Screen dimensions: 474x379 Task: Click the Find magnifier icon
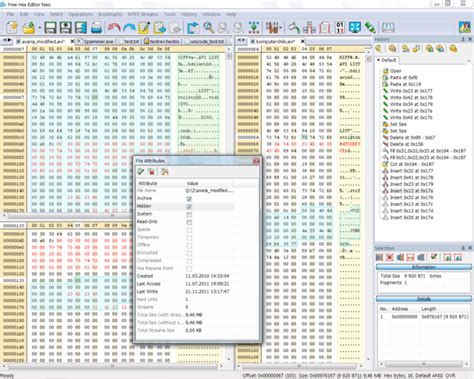[209, 28]
